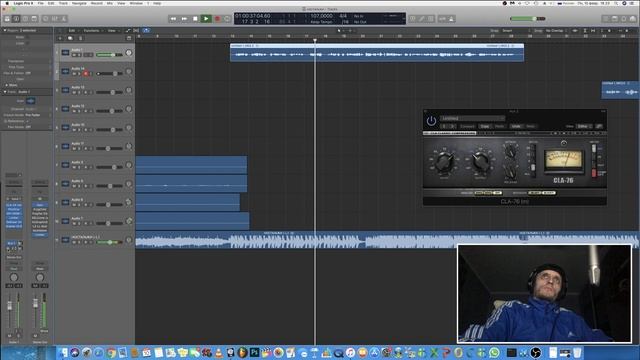Click the Undo button in plugin header

[x=516, y=127]
